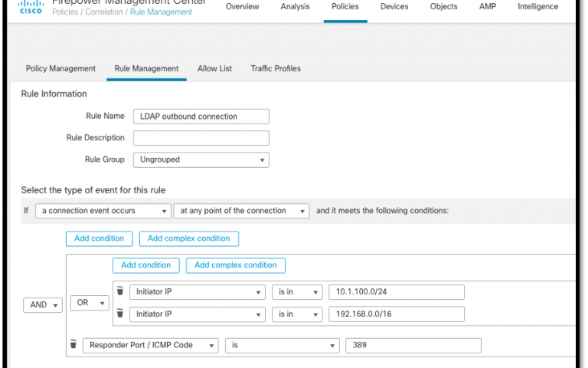The width and height of the screenshot is (588, 368).
Task: Change the AND operator dropdown
Action: (x=44, y=304)
